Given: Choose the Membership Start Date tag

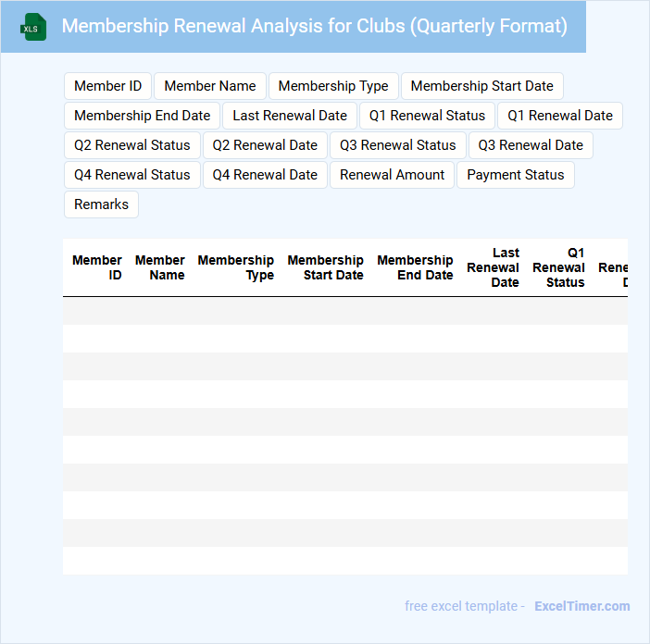Looking at the screenshot, I should point(481,86).
